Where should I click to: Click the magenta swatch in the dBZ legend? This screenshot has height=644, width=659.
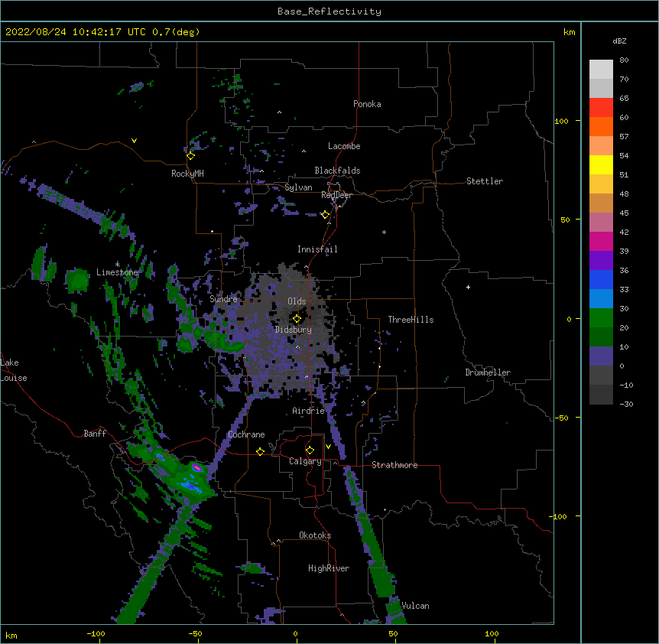pos(601,241)
